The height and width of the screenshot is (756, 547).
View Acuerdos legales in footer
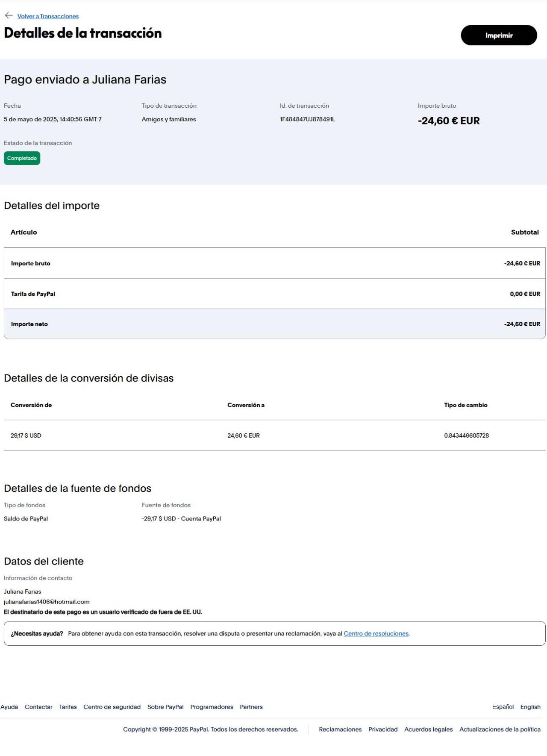(428, 730)
